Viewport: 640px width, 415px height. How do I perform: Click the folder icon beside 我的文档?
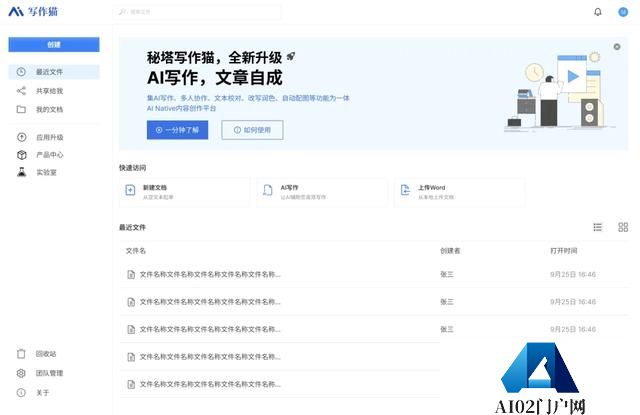[x=21, y=109]
